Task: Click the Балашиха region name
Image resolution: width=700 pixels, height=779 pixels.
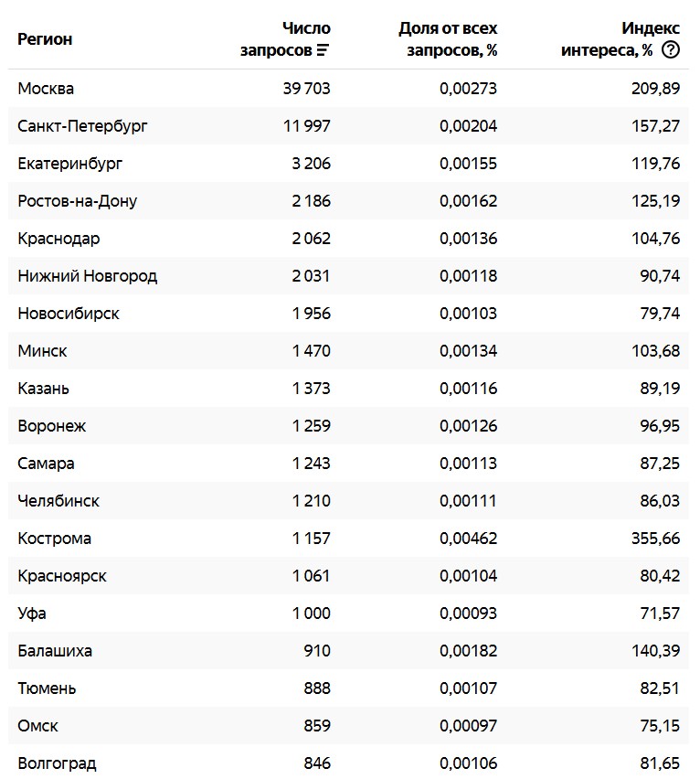Action: (55, 651)
